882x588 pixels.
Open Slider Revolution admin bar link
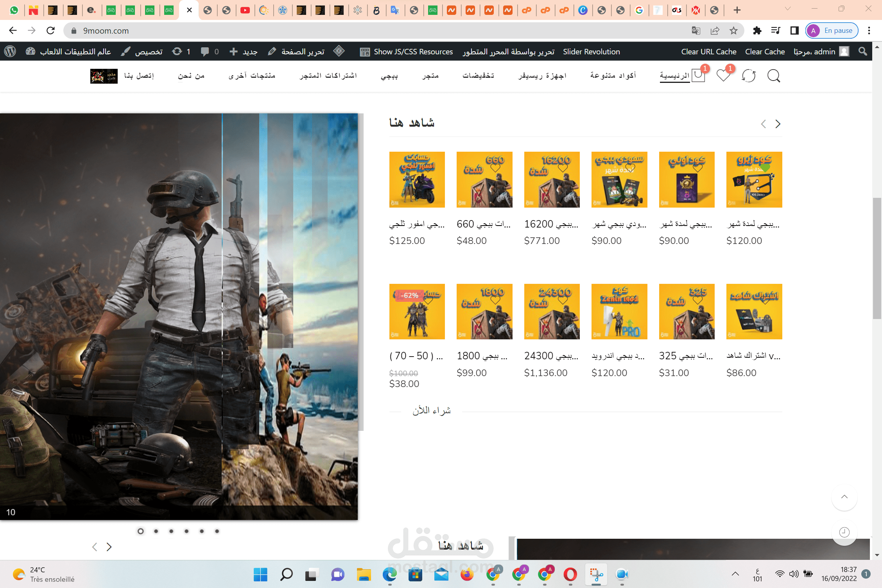point(592,52)
